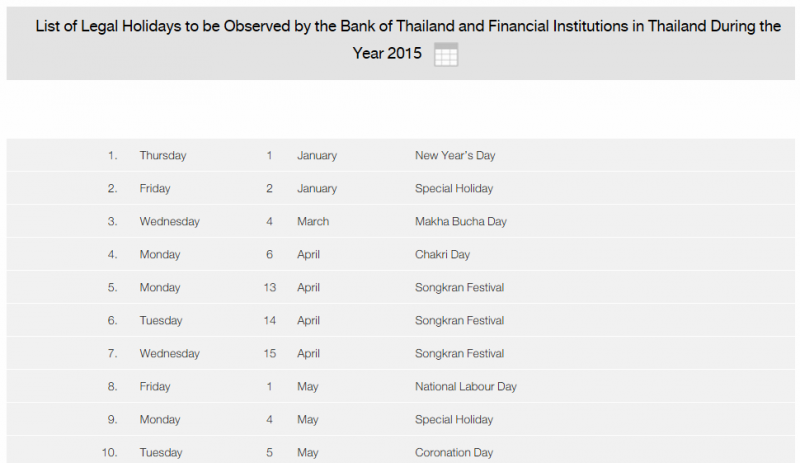Viewport: 800px width, 463px height.
Task: Select the Makha Bucha Day holiday row
Action: pos(401,221)
